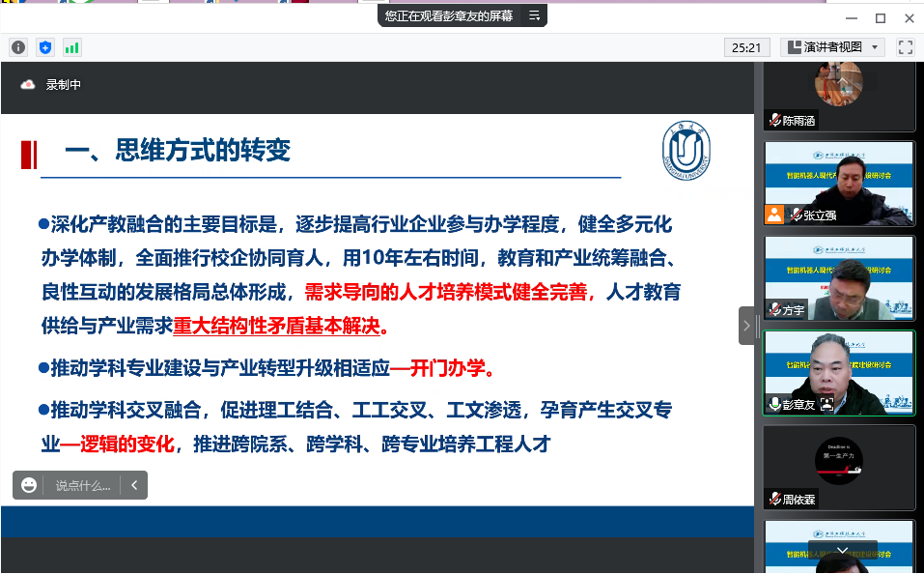Collapse the participant video sidebar
Viewport: 924px width, 574px height.
746,326
